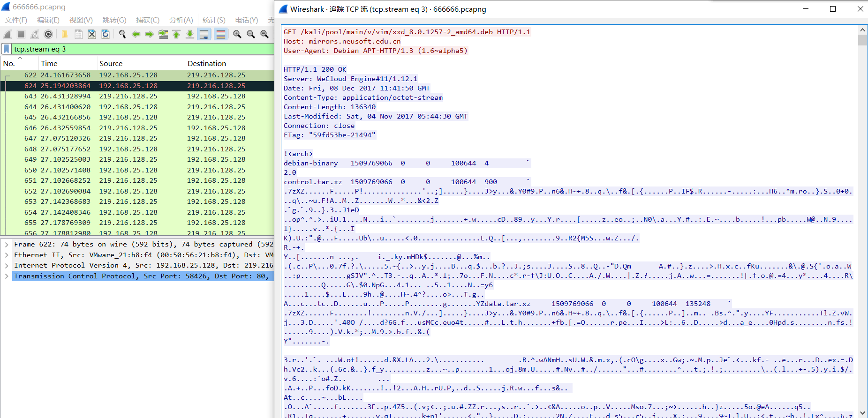Image resolution: width=868 pixels, height=418 pixels.
Task: Select packet number 655 row
Action: tap(137, 223)
